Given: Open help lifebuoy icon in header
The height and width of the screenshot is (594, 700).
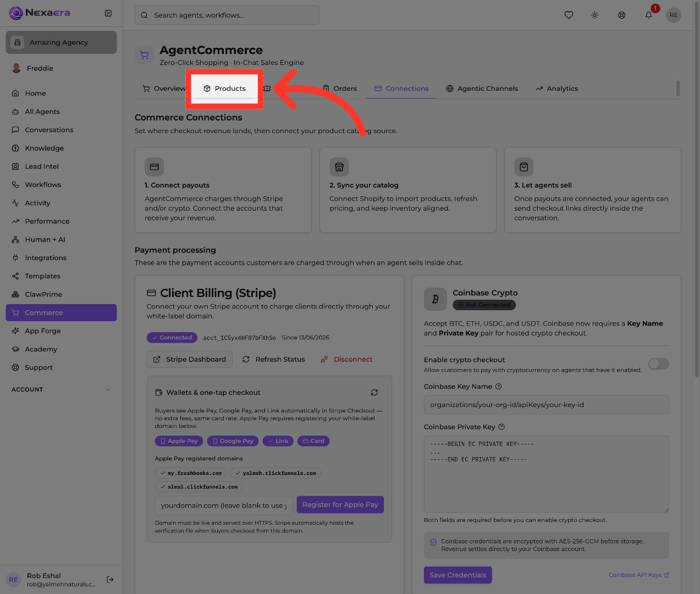Looking at the screenshot, I should [621, 15].
